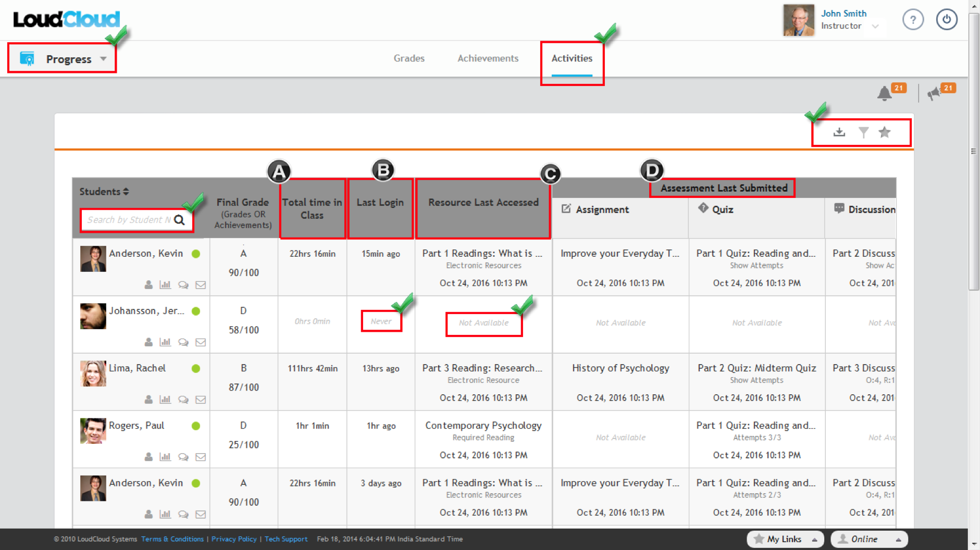Click the profile icon under first Anderson, Kevin
The image size is (980, 550).
(148, 285)
